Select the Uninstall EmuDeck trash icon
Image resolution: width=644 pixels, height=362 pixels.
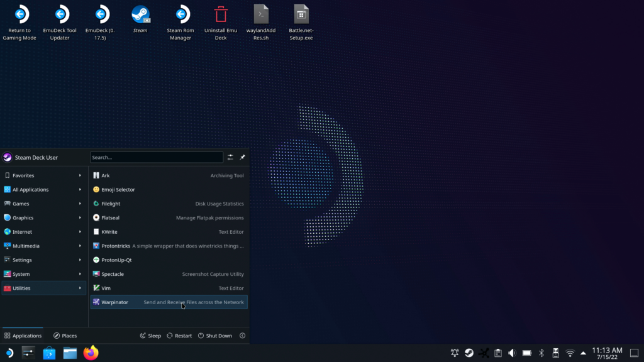pos(221,23)
